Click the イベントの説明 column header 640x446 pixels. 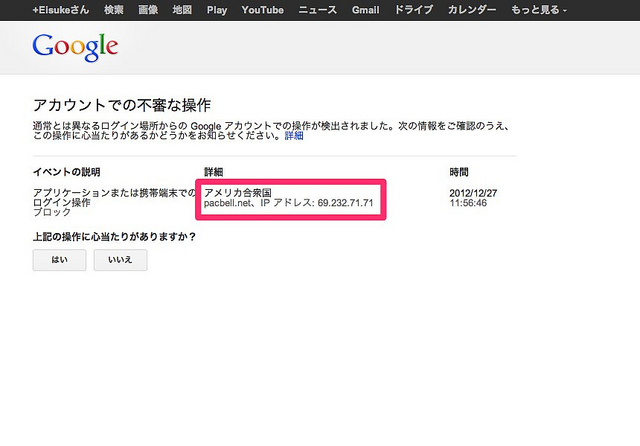click(67, 172)
